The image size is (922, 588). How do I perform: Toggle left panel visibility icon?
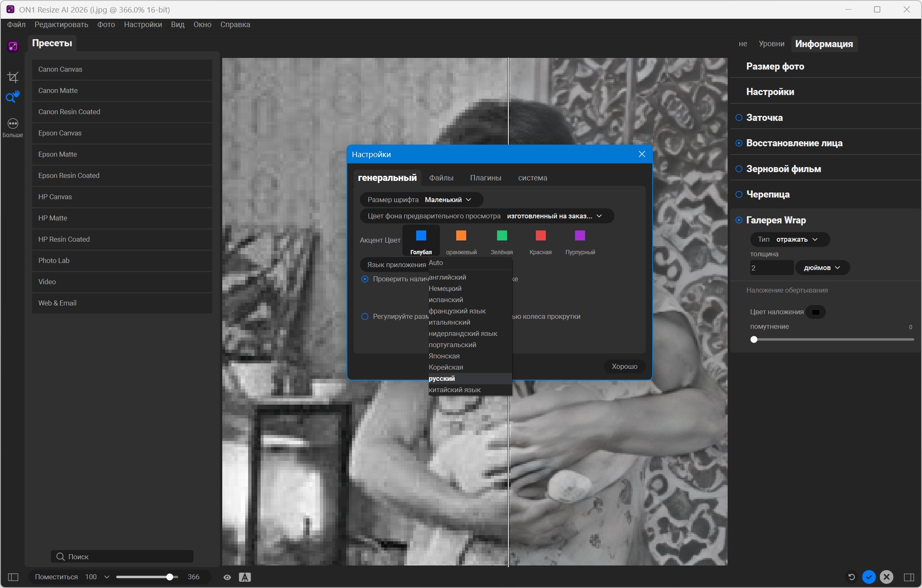(x=13, y=577)
